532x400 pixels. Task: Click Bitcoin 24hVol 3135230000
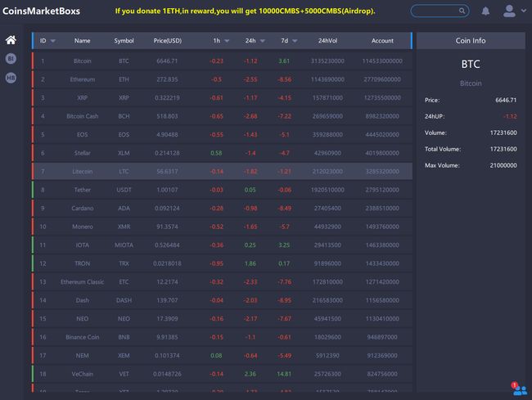click(327, 61)
